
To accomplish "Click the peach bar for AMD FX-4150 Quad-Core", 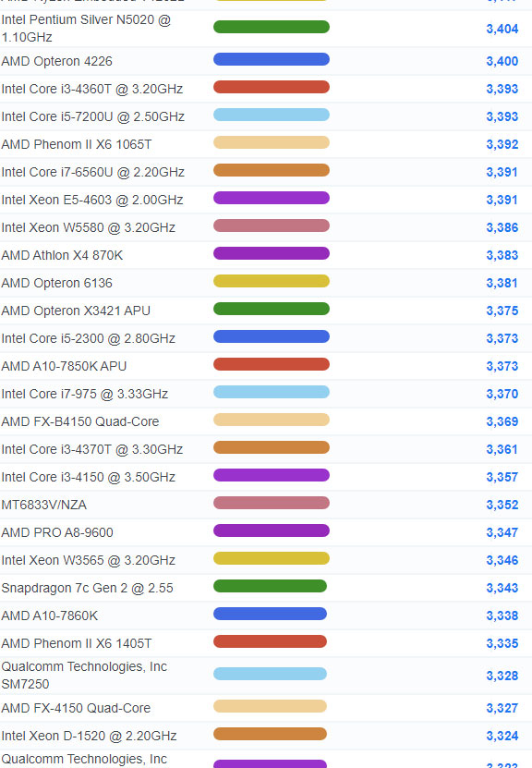I will pyautogui.click(x=271, y=706).
